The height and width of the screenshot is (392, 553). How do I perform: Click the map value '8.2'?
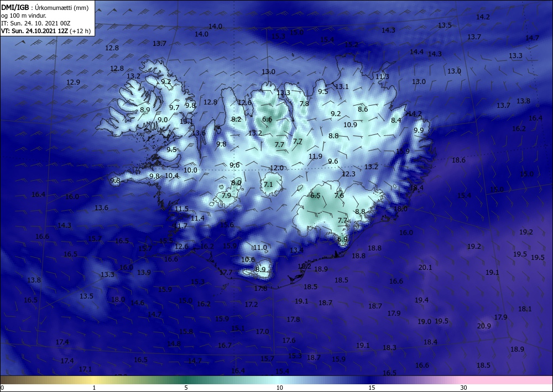(x=236, y=119)
